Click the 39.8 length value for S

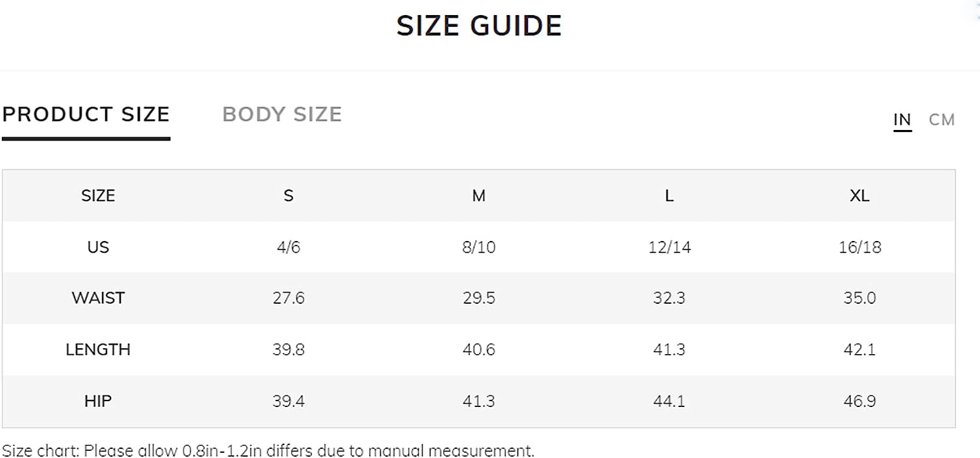click(x=288, y=350)
